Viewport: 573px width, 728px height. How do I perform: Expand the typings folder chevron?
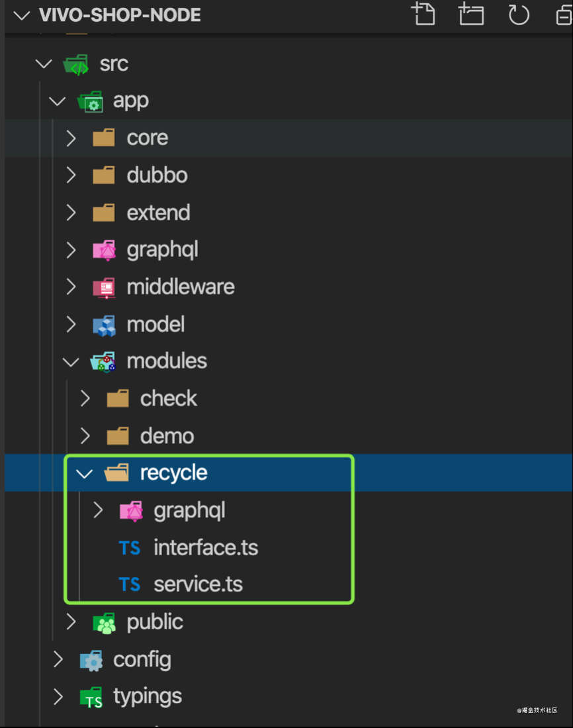[58, 696]
